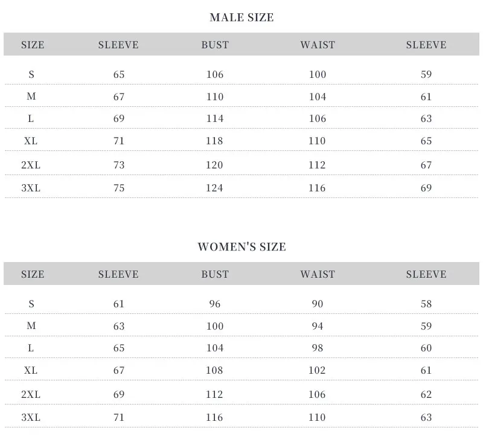This screenshot has width=483, height=448.
Task: Click women's 3XL row label
Action: click(31, 417)
